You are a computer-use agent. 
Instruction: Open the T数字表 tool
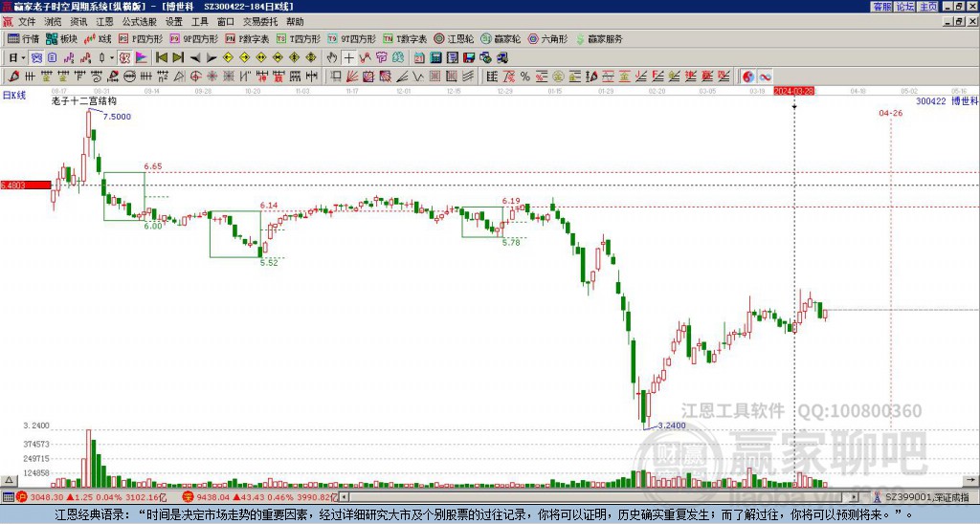click(405, 38)
